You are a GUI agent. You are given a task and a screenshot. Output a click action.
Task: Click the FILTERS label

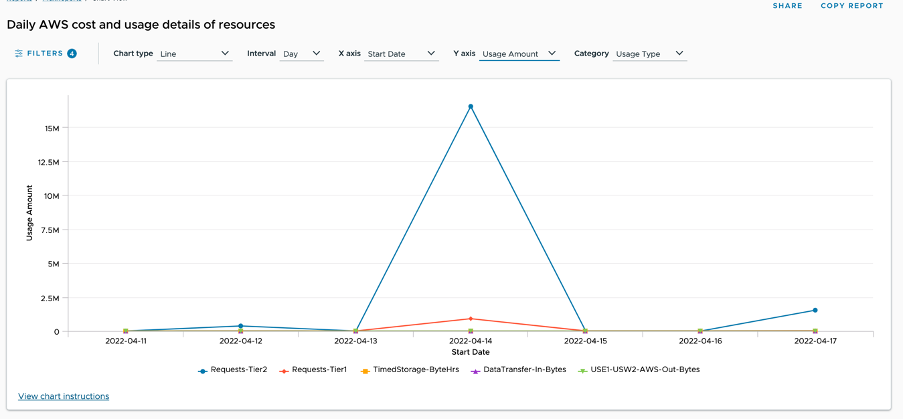pos(44,54)
